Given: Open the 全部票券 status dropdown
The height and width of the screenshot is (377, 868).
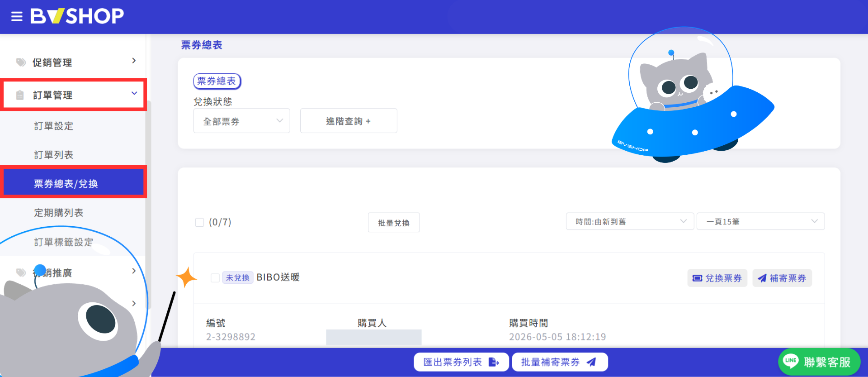Looking at the screenshot, I should (241, 121).
